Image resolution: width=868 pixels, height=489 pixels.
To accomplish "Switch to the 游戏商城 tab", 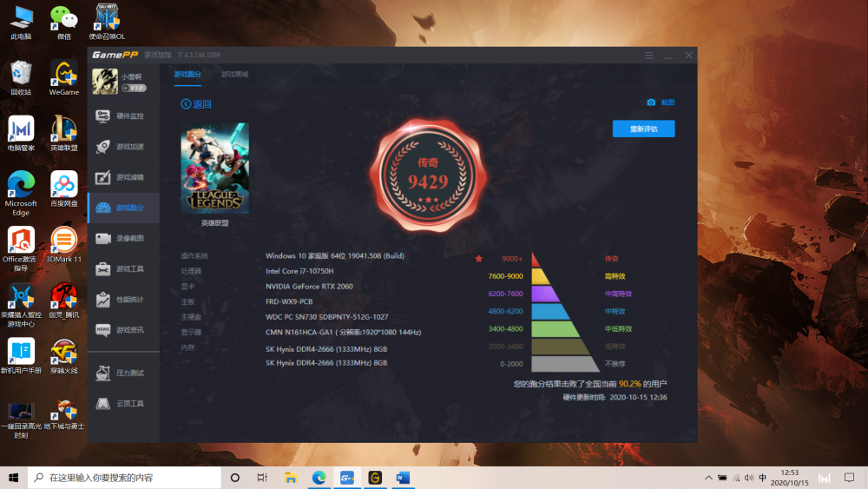I will coord(234,74).
